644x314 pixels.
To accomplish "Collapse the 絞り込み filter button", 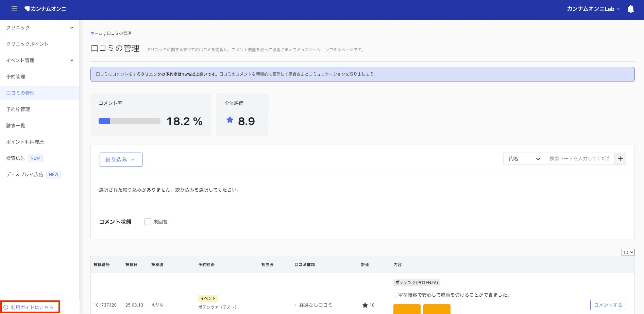I will (121, 160).
